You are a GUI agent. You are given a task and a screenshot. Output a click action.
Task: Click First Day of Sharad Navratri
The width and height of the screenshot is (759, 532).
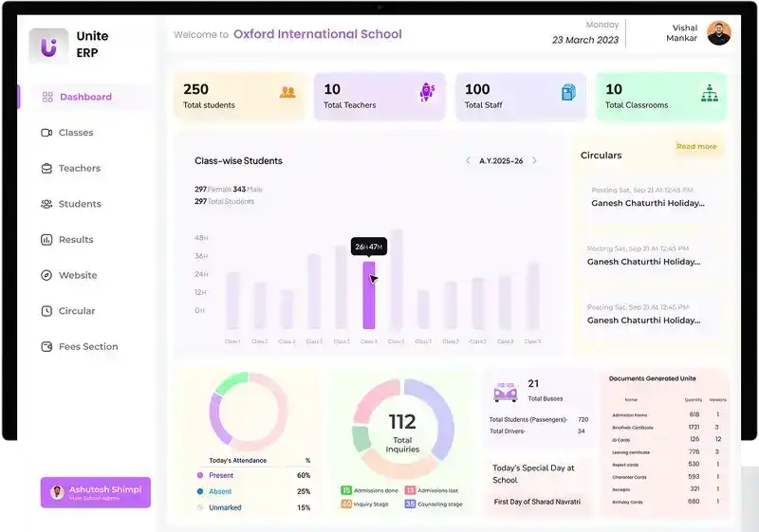pyautogui.click(x=537, y=502)
